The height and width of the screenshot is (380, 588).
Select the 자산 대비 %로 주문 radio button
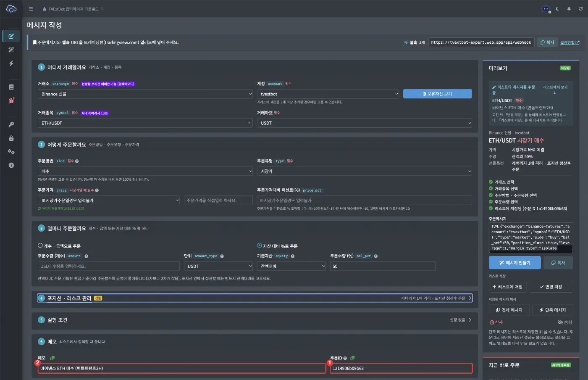260,245
